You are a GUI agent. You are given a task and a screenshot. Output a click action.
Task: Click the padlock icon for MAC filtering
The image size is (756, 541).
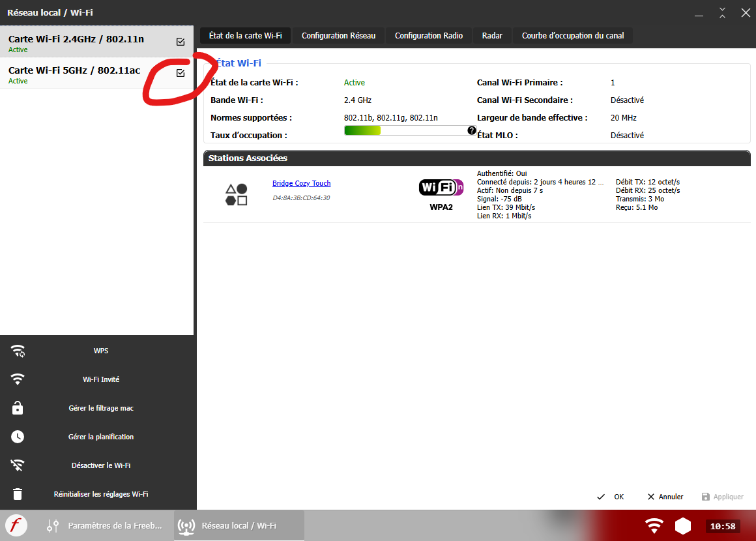[18, 408]
